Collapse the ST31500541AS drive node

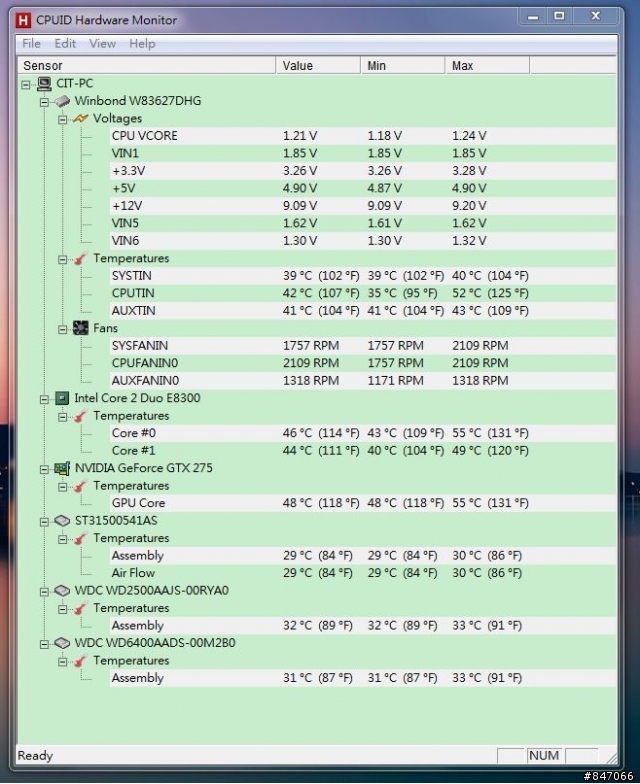44,522
